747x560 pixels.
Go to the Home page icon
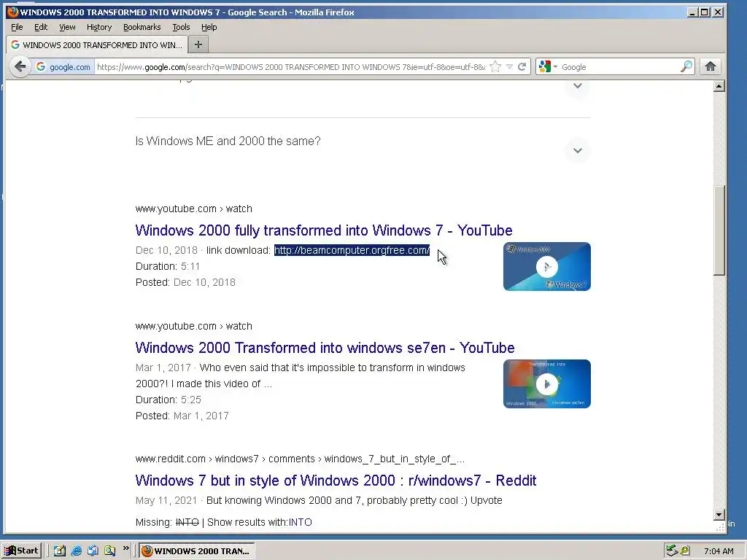(x=711, y=66)
